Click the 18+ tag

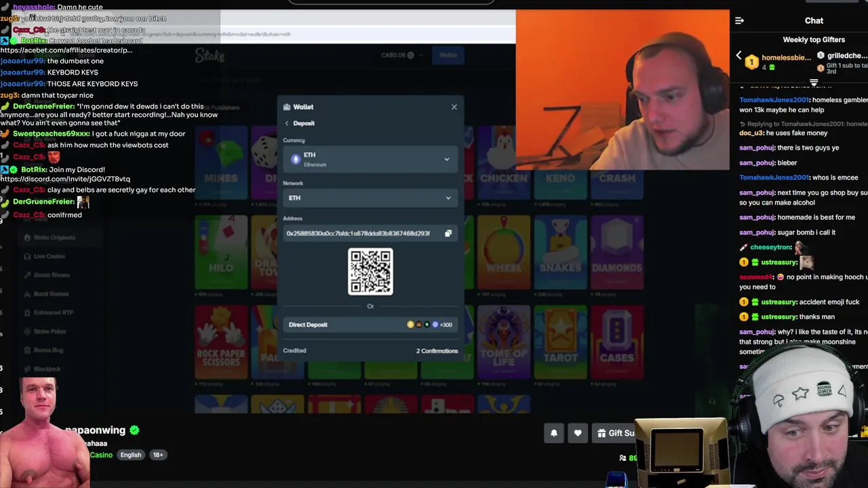158,455
